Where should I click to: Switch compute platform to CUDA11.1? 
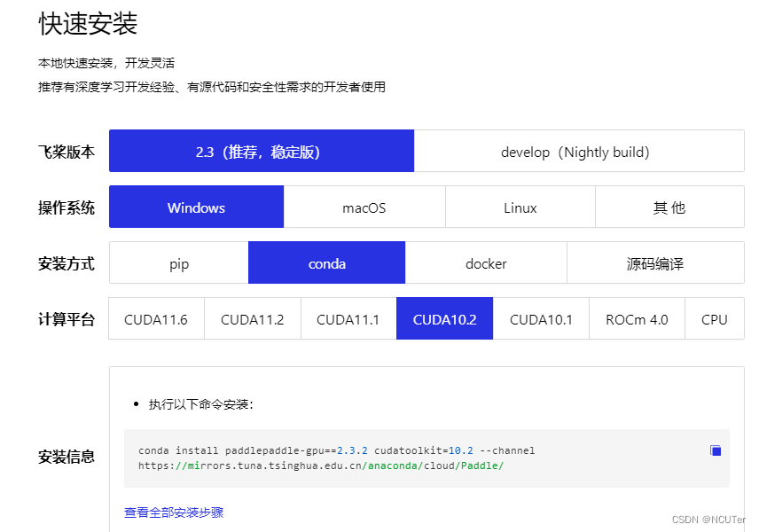(348, 318)
